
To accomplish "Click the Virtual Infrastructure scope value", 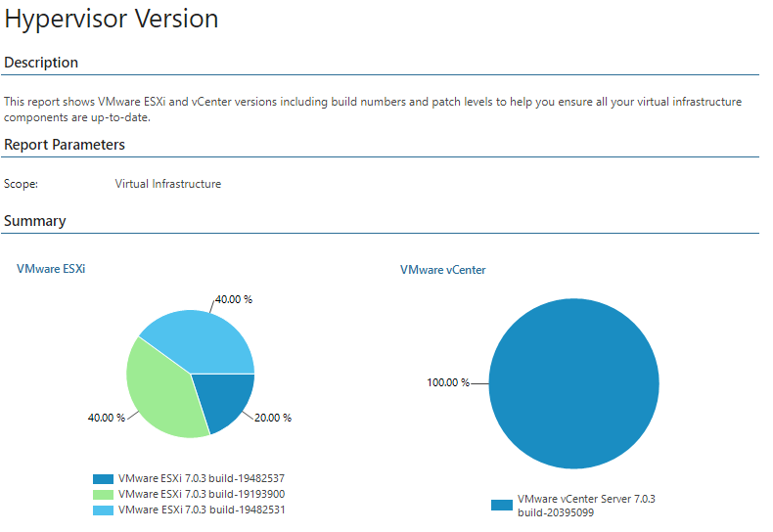I will [168, 184].
